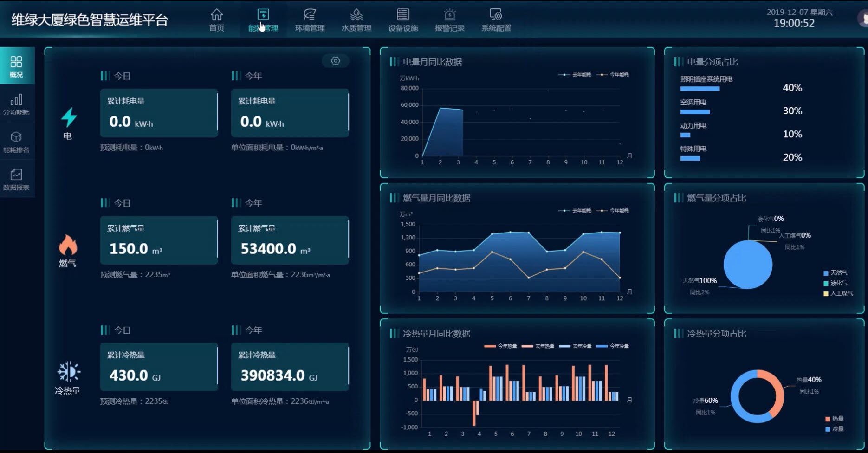868x453 pixels.
Task: Open 设备设施 equipment facilities icon
Action: pyautogui.click(x=403, y=15)
